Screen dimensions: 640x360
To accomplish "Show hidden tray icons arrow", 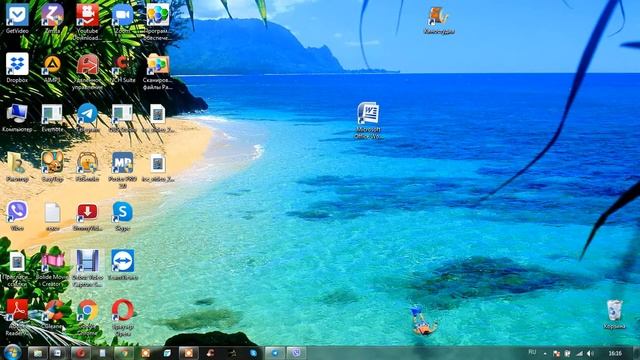I will (545, 353).
